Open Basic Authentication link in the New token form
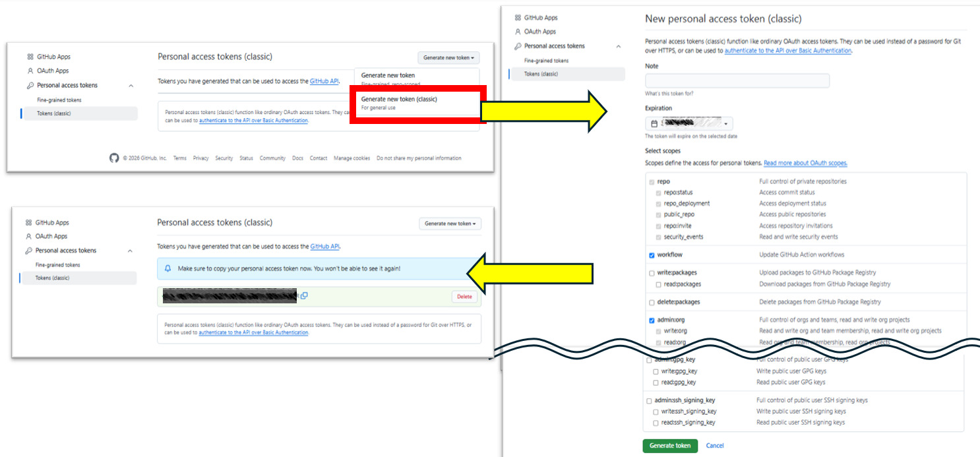This screenshot has width=980, height=457. click(x=788, y=51)
